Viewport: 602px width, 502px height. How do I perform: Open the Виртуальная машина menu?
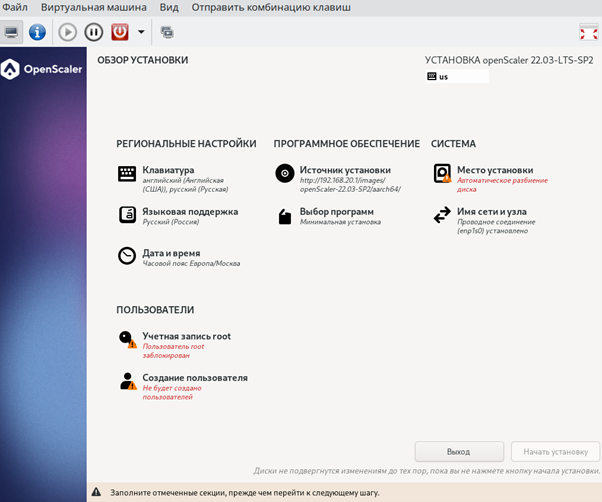pos(94,8)
